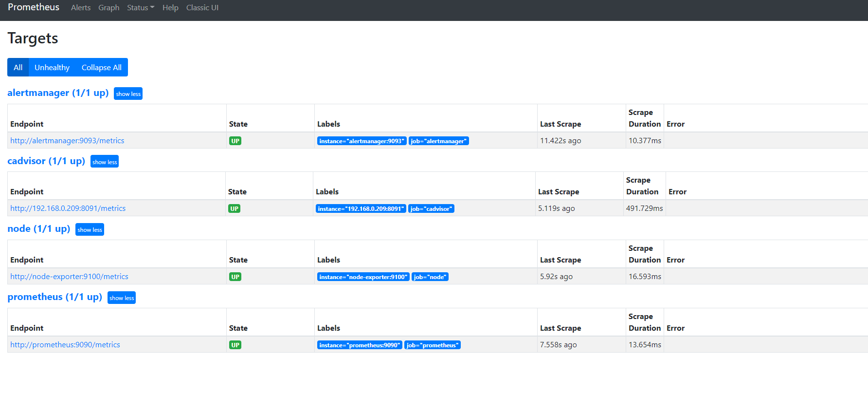Open the prometheus (1/1 up) heading link
The height and width of the screenshot is (395, 868).
54,297
